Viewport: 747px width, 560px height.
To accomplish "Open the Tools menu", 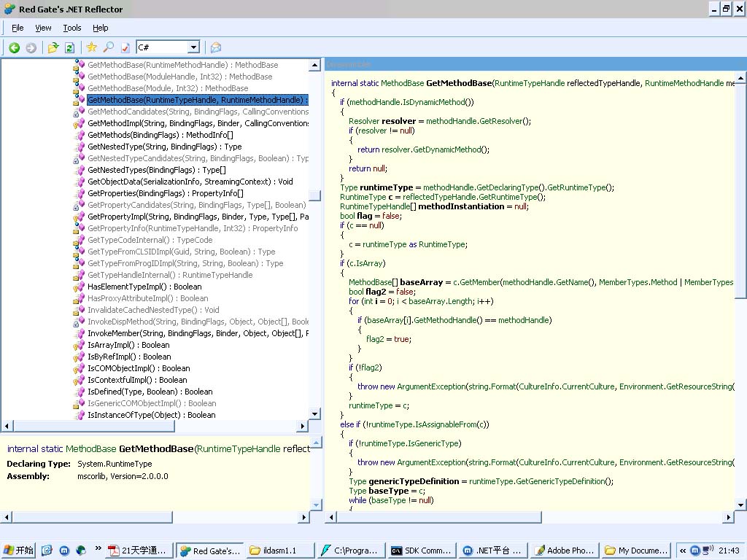I will pos(72,28).
